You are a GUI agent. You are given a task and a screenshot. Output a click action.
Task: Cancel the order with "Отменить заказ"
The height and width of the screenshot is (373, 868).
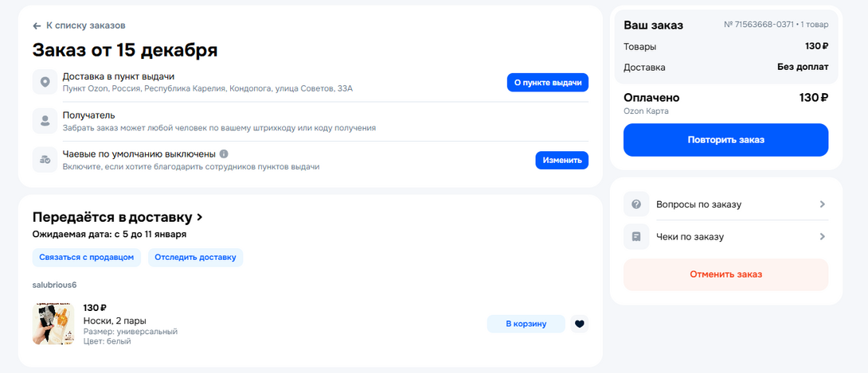[x=725, y=274]
